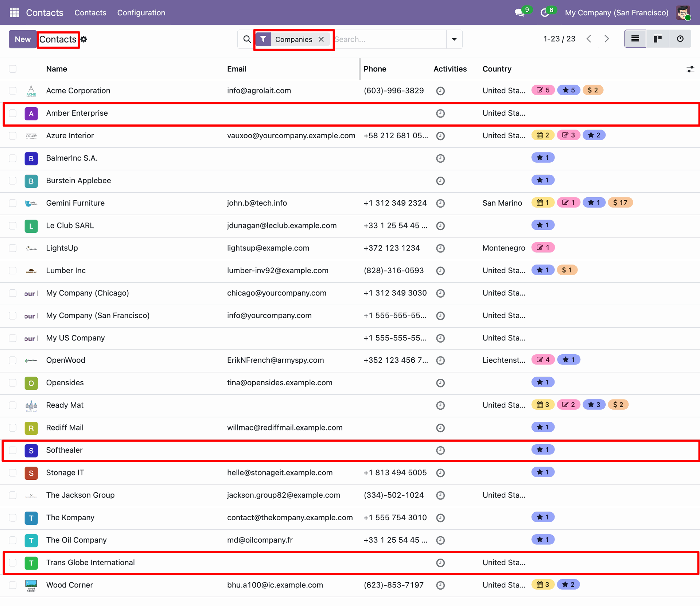700x606 pixels.
Task: Switch to activity view
Action: point(680,39)
